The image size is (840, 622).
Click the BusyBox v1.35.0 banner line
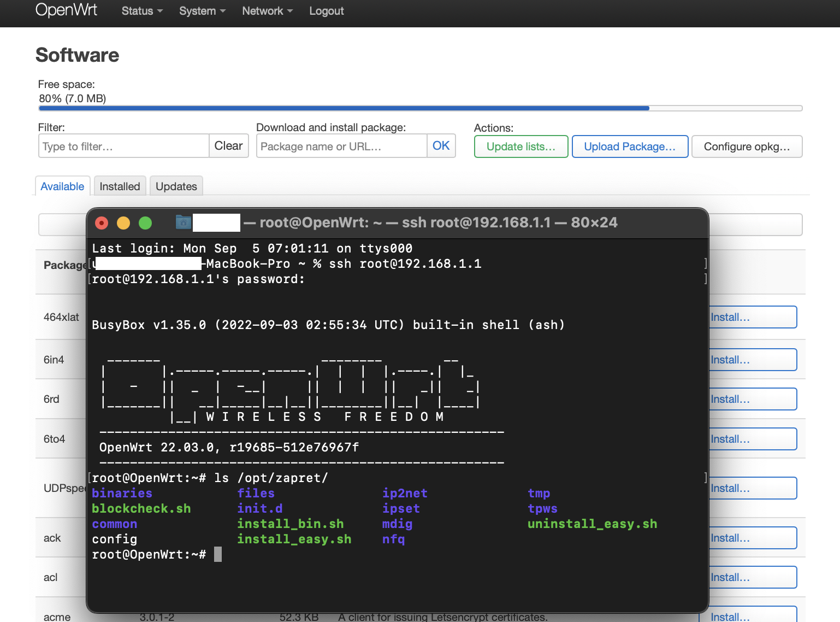[328, 325]
